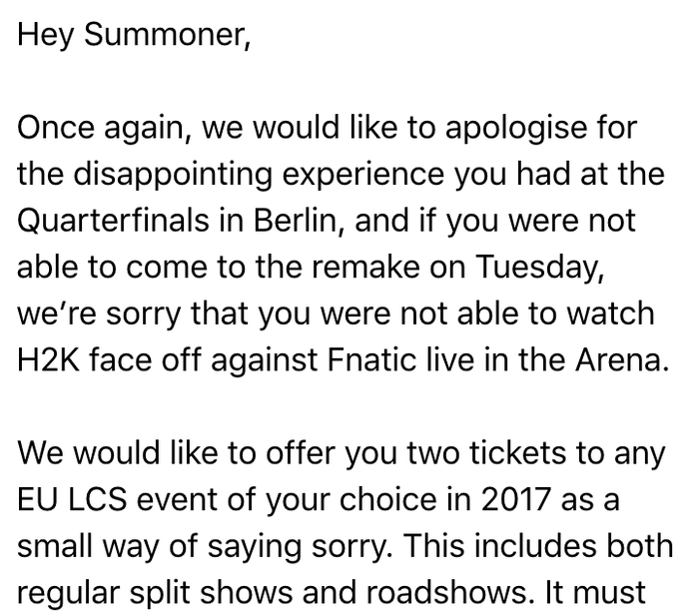
Task: Click 'Fnatic' team name text
Action: (371, 359)
